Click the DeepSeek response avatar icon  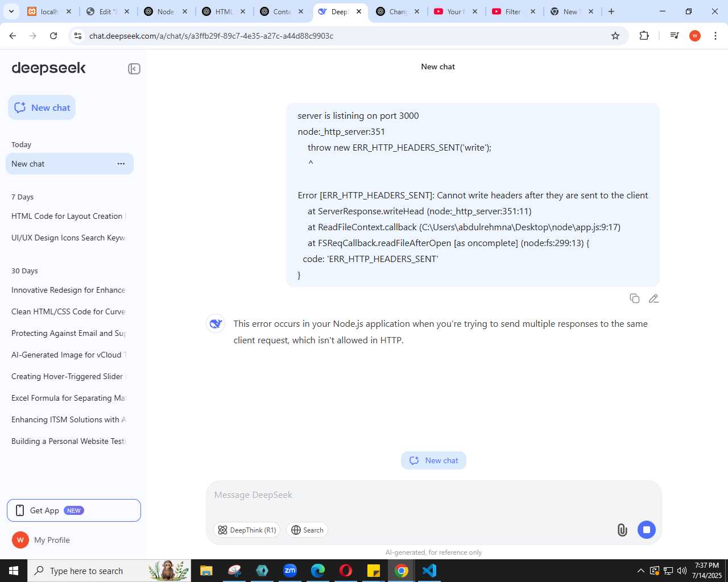[216, 324]
